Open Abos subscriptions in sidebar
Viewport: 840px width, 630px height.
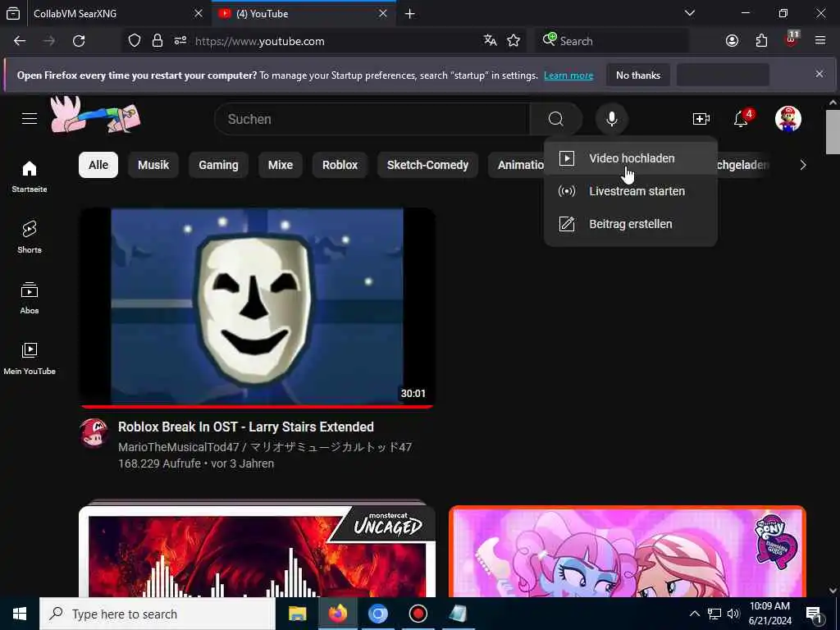pos(30,298)
